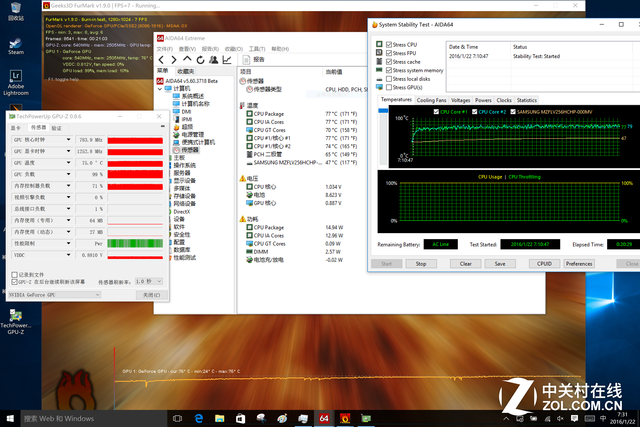640x427 pixels.
Task: Uncheck Stress cache option
Action: click(389, 62)
